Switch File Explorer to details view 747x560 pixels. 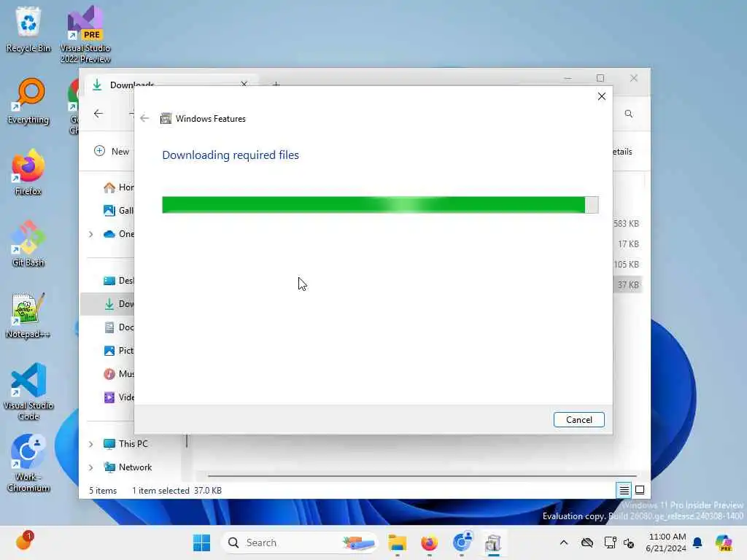[624, 490]
